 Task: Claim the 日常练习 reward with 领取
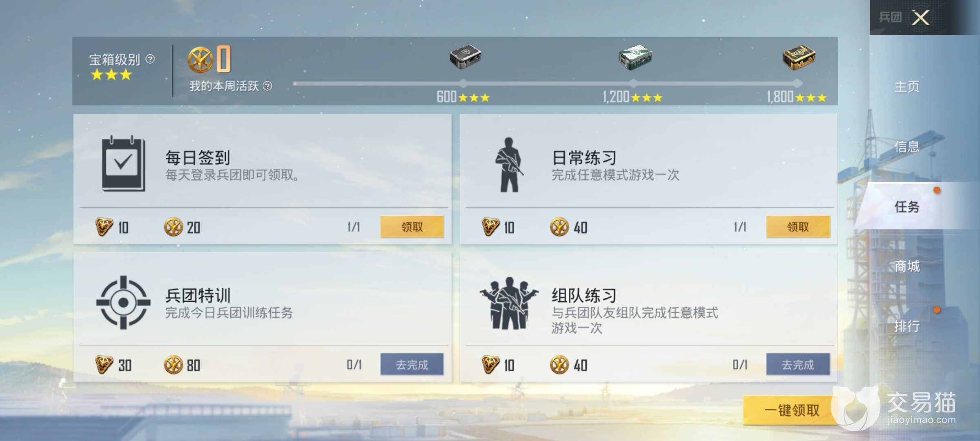click(x=798, y=227)
